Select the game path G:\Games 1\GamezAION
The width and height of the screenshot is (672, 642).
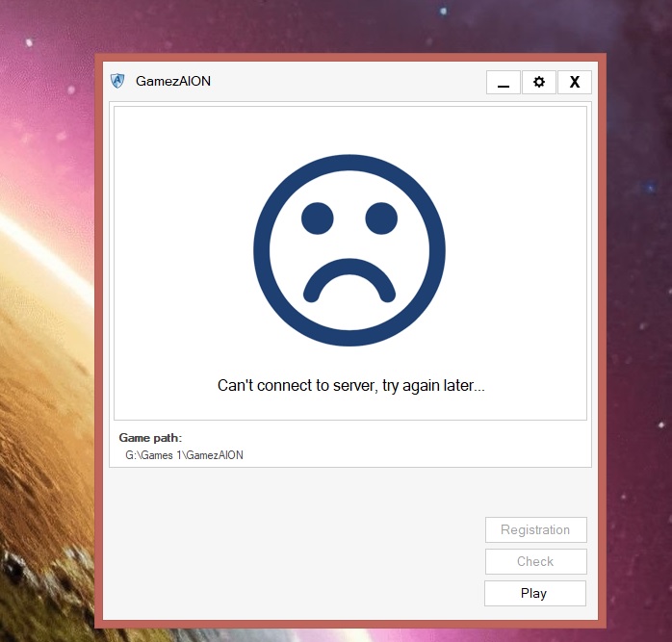184,455
